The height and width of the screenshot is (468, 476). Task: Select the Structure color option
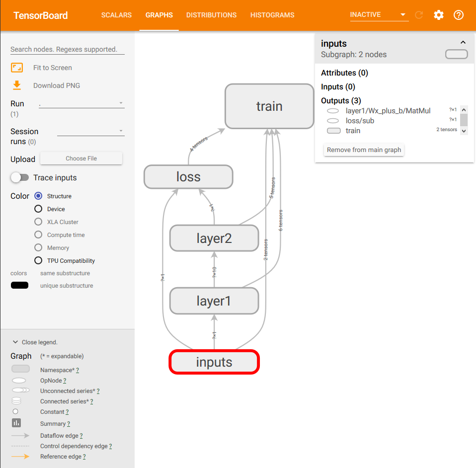(x=38, y=196)
